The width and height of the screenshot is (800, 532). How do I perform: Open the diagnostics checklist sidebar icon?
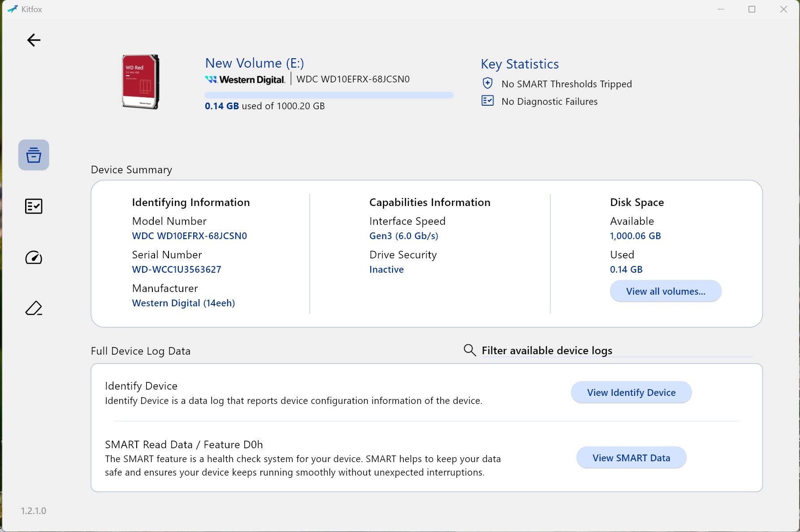coord(34,206)
